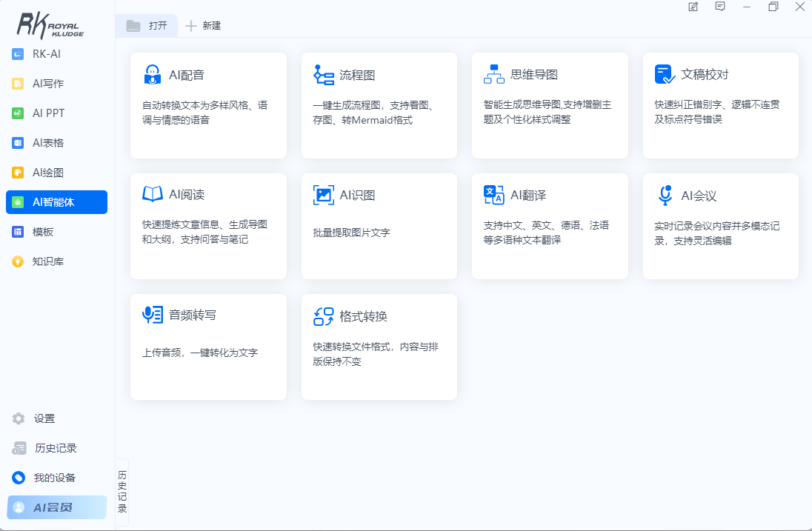Screen dimensions: 812x531
Task: Click the 音频转写 card title text
Action: click(193, 315)
